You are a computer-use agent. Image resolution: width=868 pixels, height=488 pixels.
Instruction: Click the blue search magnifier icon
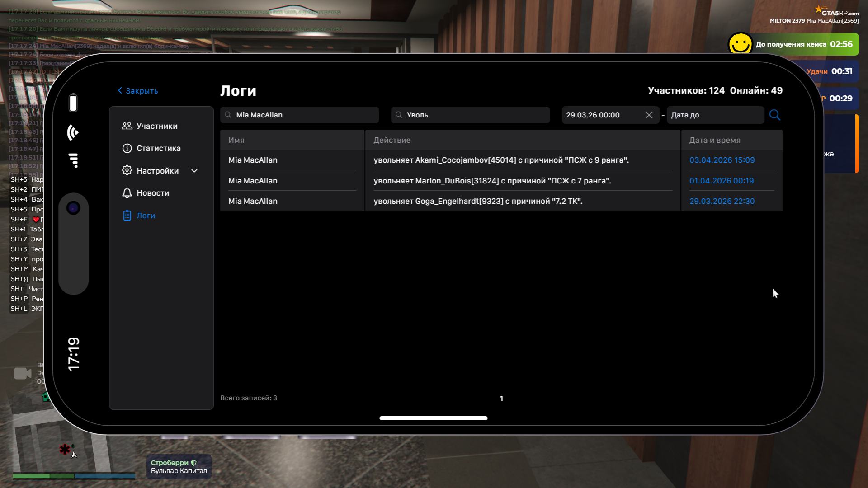[x=774, y=115]
